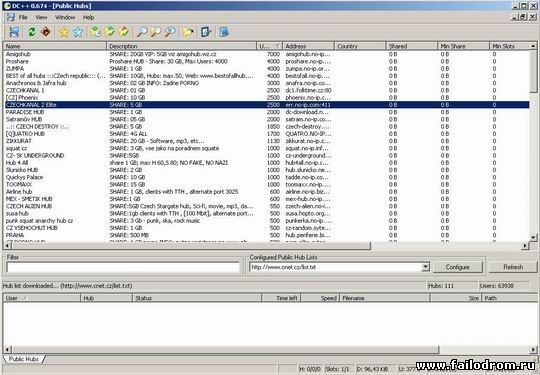Select the CZECH ALIEN HUB row
Screen dimensions: 540x375
coord(266,206)
